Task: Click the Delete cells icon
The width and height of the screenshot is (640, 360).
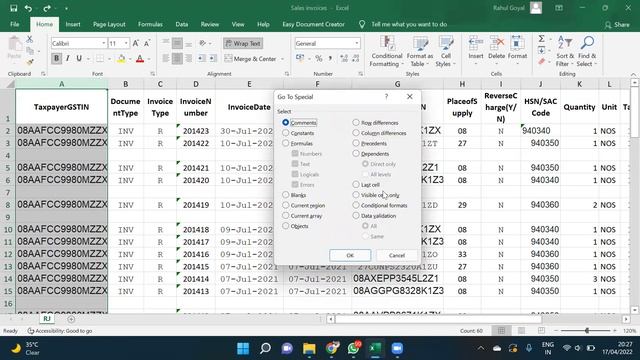Action: pos(496,51)
